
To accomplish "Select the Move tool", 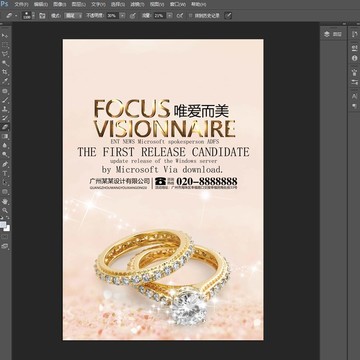I will (x=5, y=36).
